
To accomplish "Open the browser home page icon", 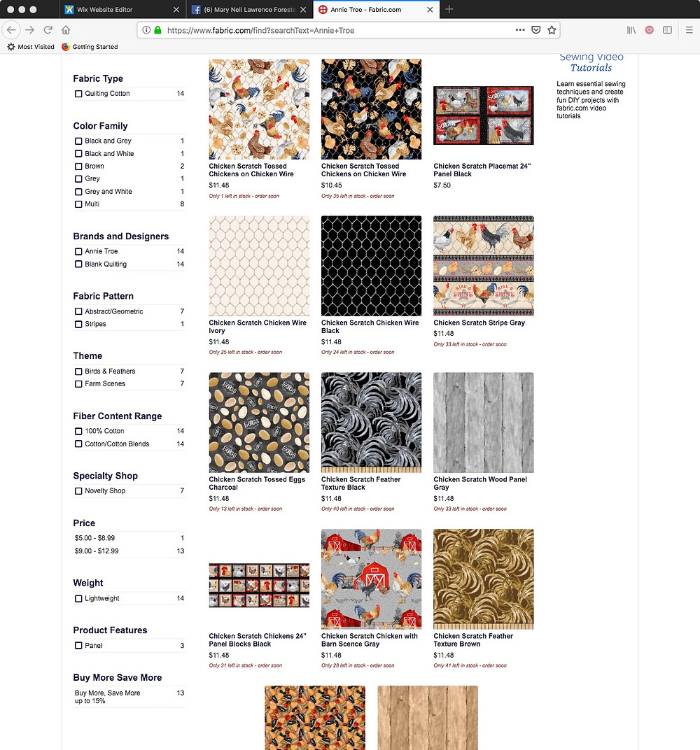I will [x=66, y=30].
